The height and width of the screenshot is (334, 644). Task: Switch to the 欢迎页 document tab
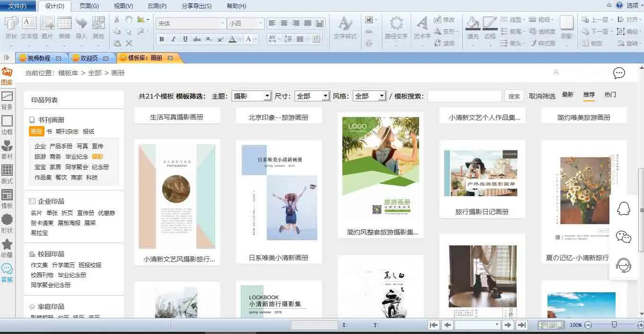click(x=89, y=58)
